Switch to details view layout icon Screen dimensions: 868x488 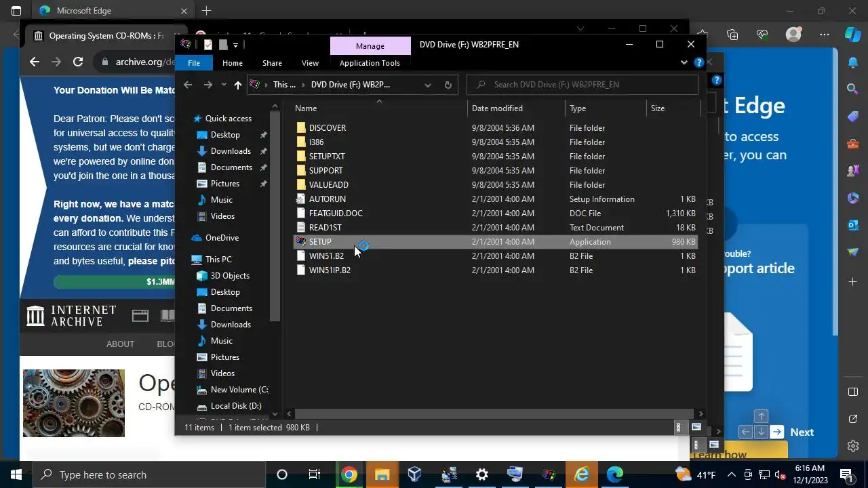pos(679,428)
